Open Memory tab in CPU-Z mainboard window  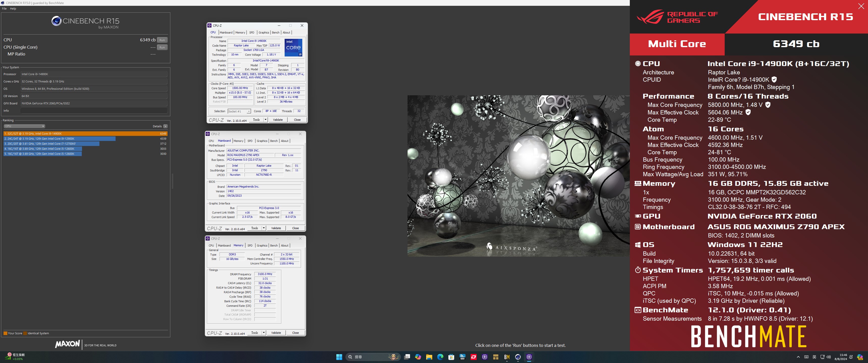tap(238, 141)
